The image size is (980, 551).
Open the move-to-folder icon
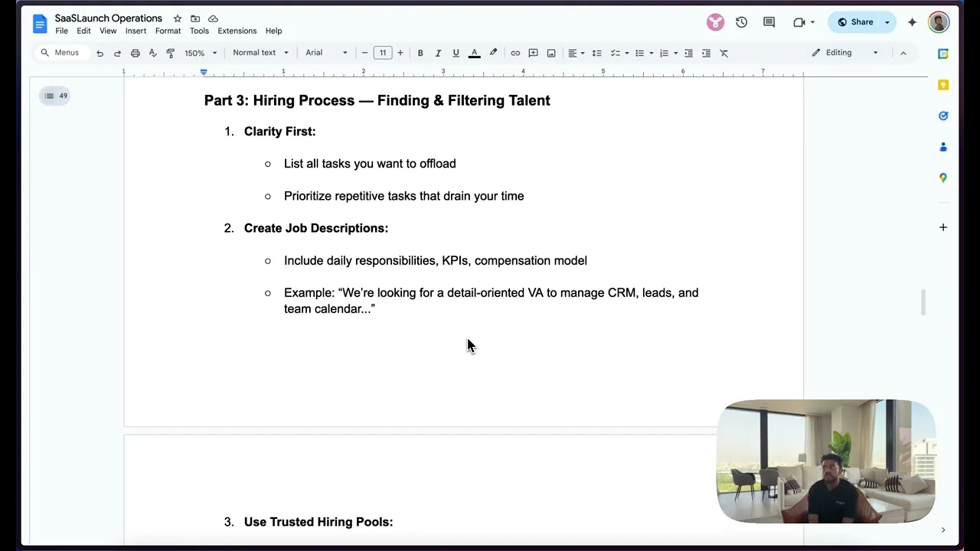point(195,18)
